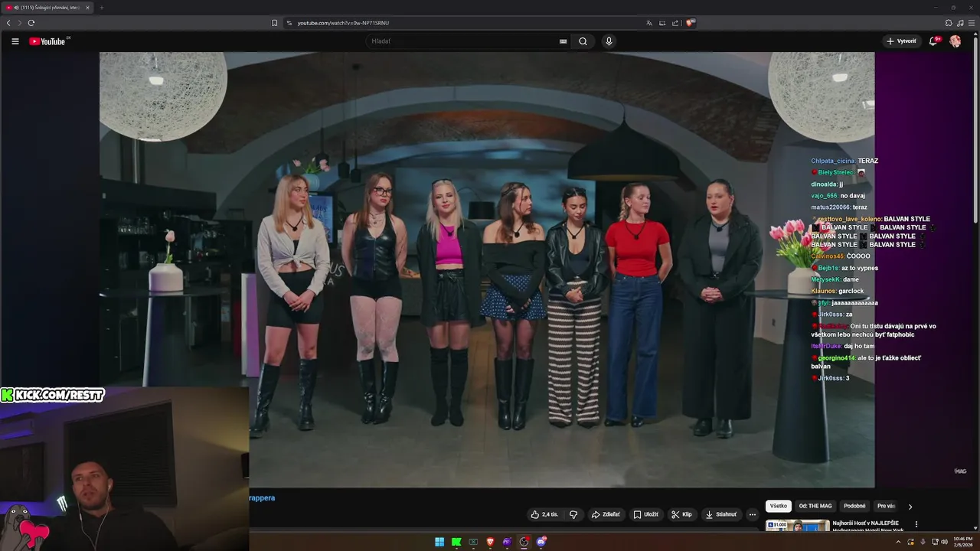Image resolution: width=980 pixels, height=551 pixels.
Task: Open OBS Studio on taskbar
Action: [524, 542]
